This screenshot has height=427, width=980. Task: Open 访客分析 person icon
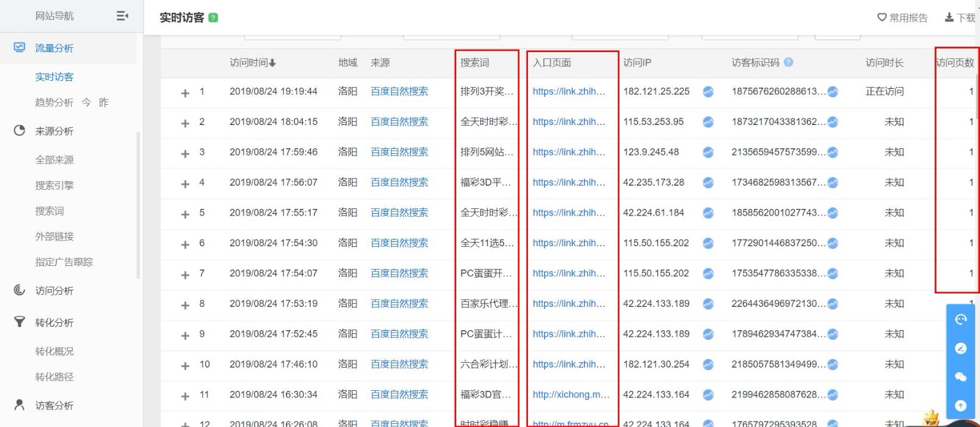[20, 404]
